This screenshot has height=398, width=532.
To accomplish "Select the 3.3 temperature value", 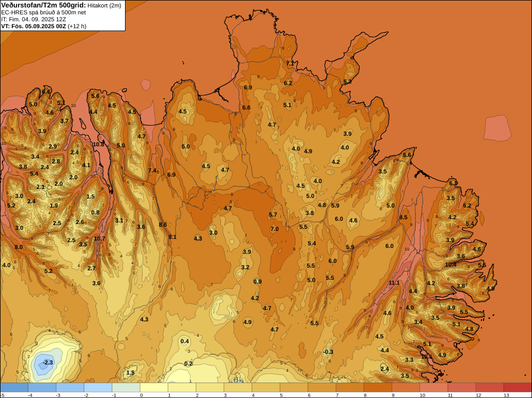I will pos(409,360).
